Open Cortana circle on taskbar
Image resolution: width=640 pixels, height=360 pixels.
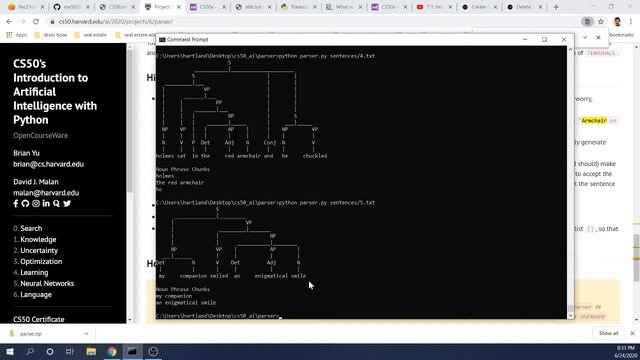50,351
